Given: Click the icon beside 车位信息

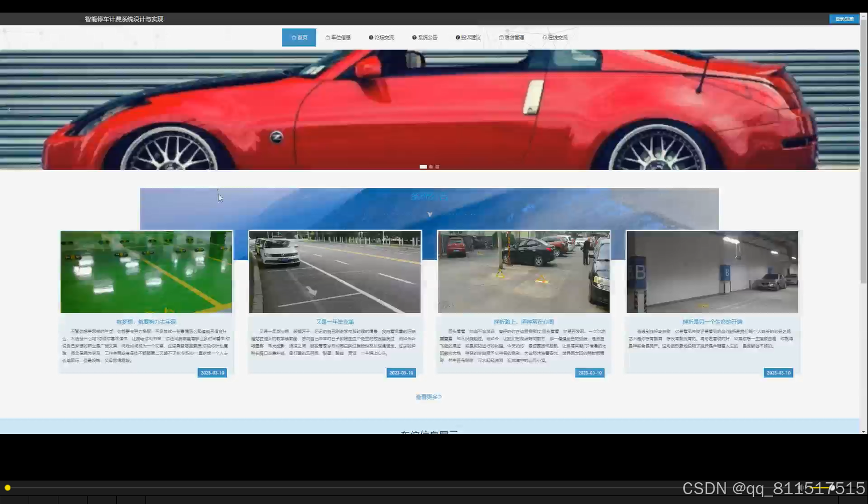Looking at the screenshot, I should tap(328, 37).
